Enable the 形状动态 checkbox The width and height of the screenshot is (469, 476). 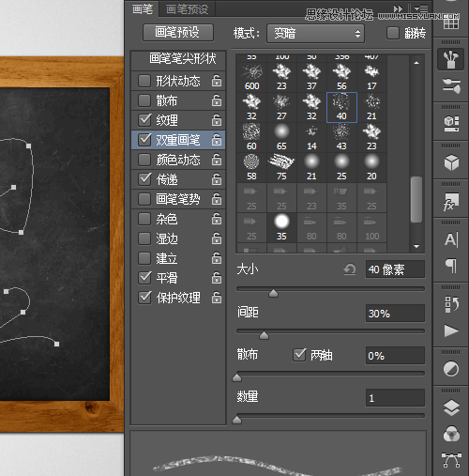pyautogui.click(x=144, y=81)
